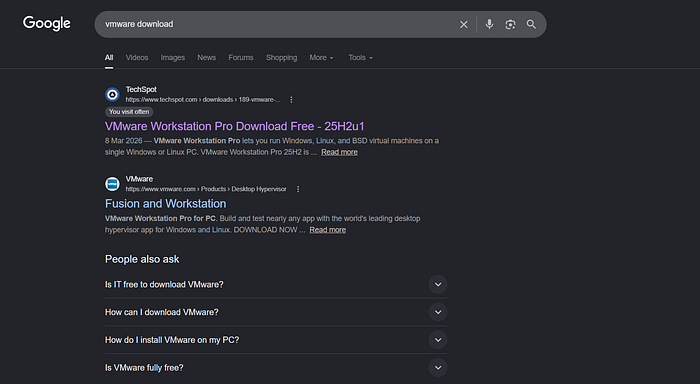The height and width of the screenshot is (384, 700).
Task: Switch to the News tab
Action: pos(207,58)
